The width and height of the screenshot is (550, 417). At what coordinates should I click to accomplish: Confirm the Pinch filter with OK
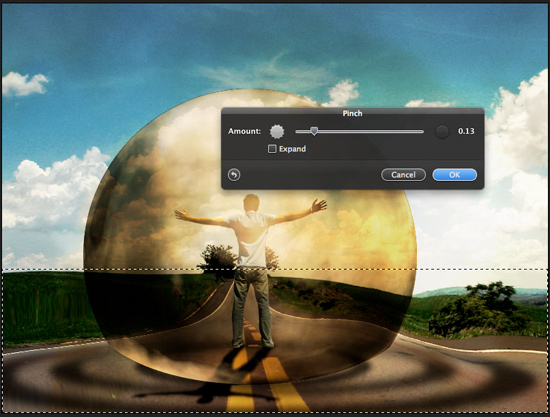tap(455, 175)
